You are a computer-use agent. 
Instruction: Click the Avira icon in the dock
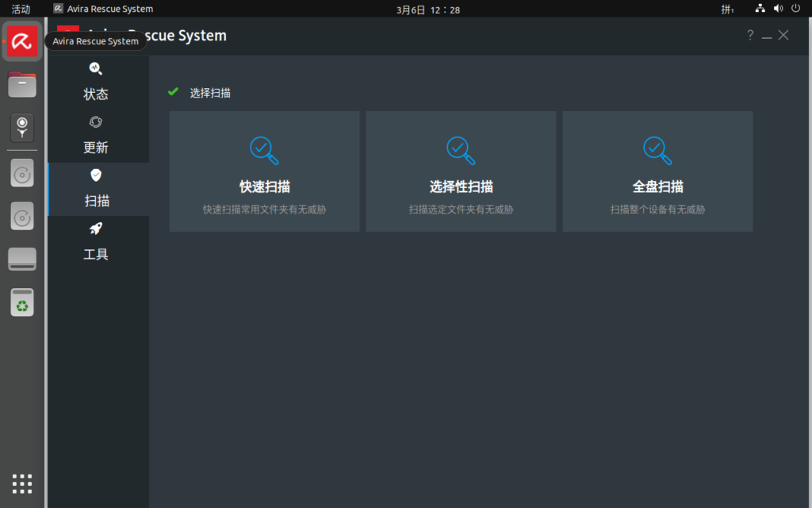[21, 41]
